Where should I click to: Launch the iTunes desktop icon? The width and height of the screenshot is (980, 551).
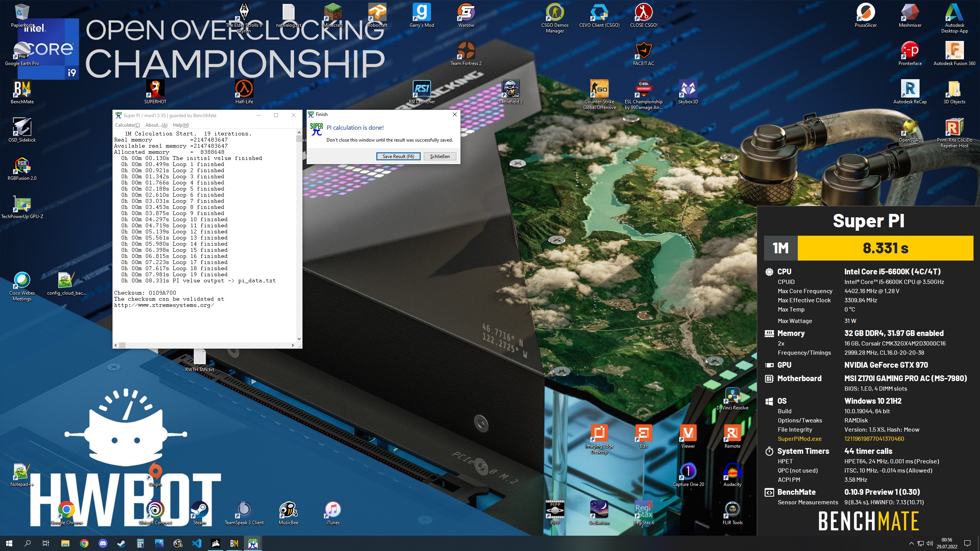(333, 513)
